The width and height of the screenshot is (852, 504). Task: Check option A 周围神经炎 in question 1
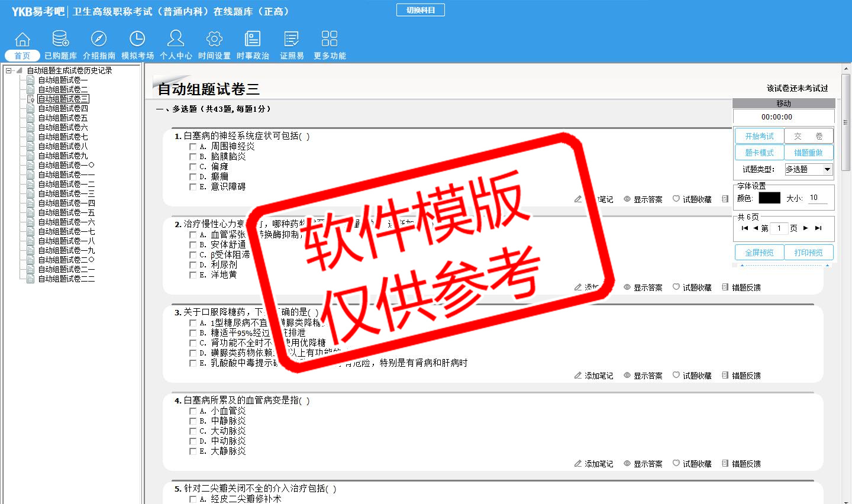(x=193, y=147)
